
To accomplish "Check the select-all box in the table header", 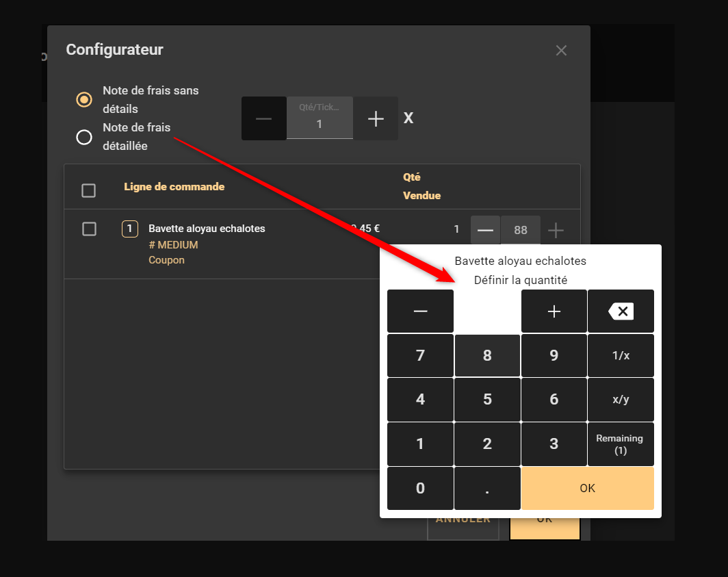I will [x=88, y=190].
